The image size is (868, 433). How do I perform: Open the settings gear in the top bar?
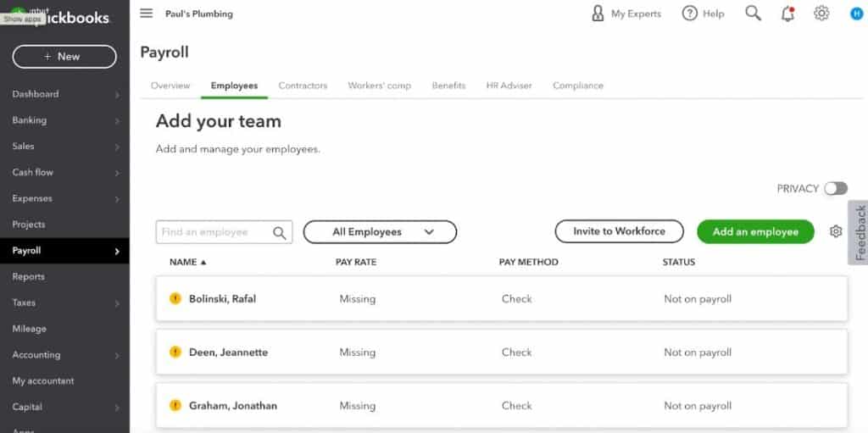coord(821,14)
